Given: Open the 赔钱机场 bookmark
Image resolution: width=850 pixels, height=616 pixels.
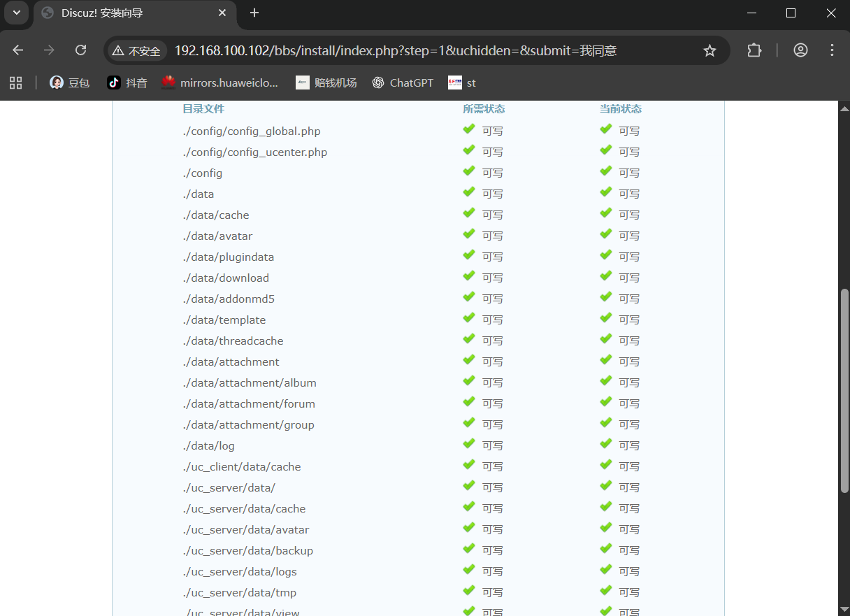Looking at the screenshot, I should click(326, 83).
